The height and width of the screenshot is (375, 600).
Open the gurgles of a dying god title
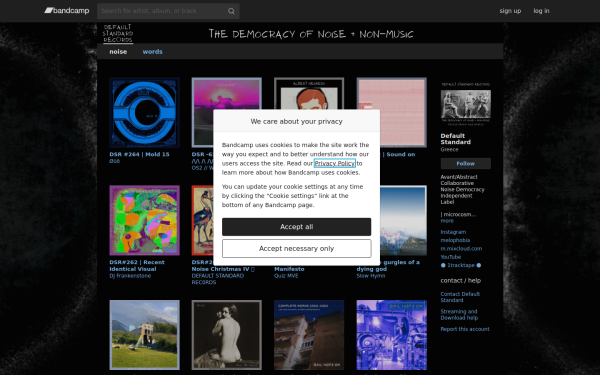[x=388, y=266]
